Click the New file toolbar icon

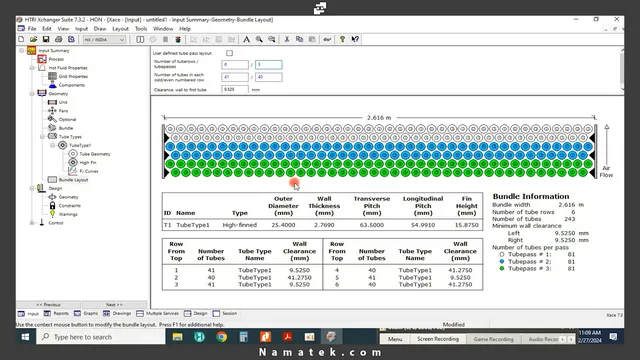click(x=21, y=39)
